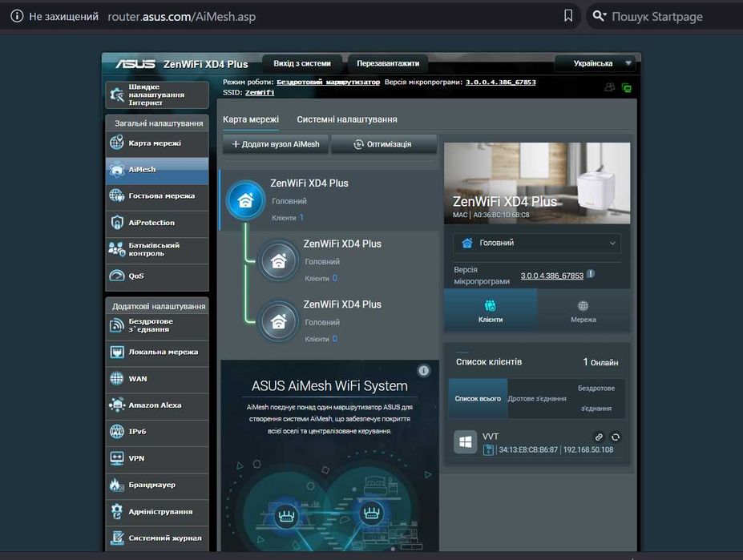
Task: Open Amazon Alexa settings
Action: click(157, 405)
